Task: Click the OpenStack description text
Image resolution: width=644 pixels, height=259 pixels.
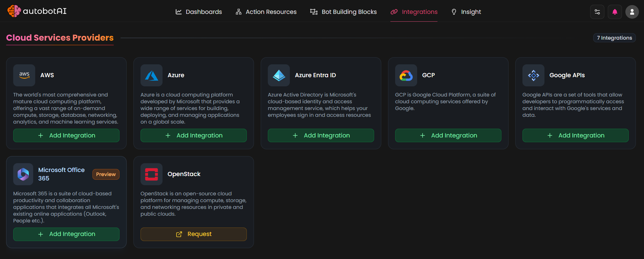Action: click(193, 204)
